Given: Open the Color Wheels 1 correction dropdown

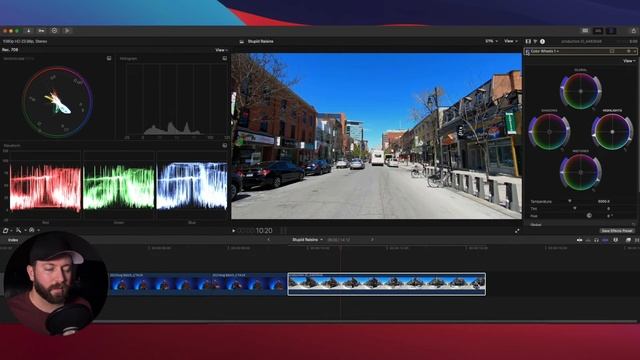Looking at the screenshot, I should pyautogui.click(x=545, y=51).
